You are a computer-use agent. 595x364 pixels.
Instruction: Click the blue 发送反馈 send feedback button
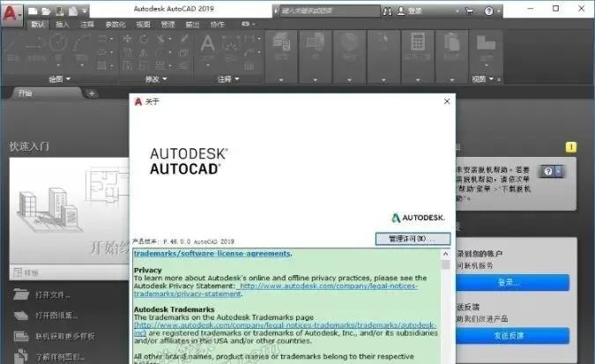(x=512, y=336)
